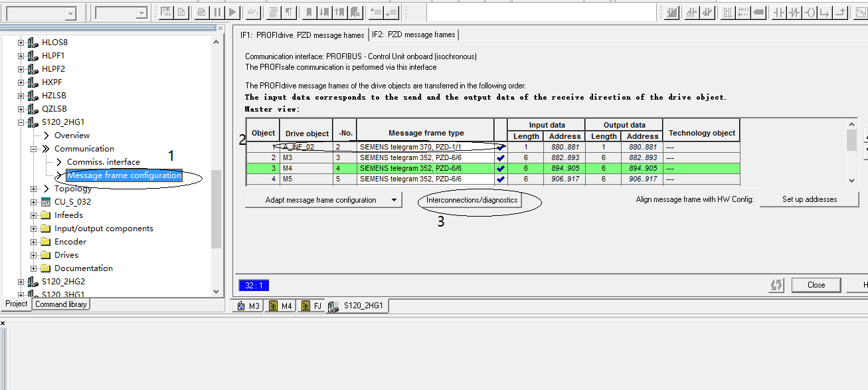Click the Infeeds folder icon
Viewport: 868px width, 390px height.
46,215
